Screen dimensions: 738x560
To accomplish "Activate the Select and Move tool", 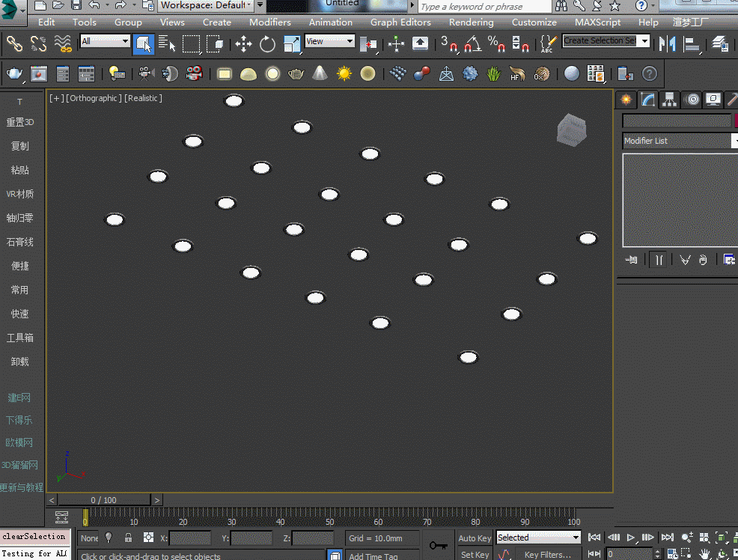I will tap(243, 44).
